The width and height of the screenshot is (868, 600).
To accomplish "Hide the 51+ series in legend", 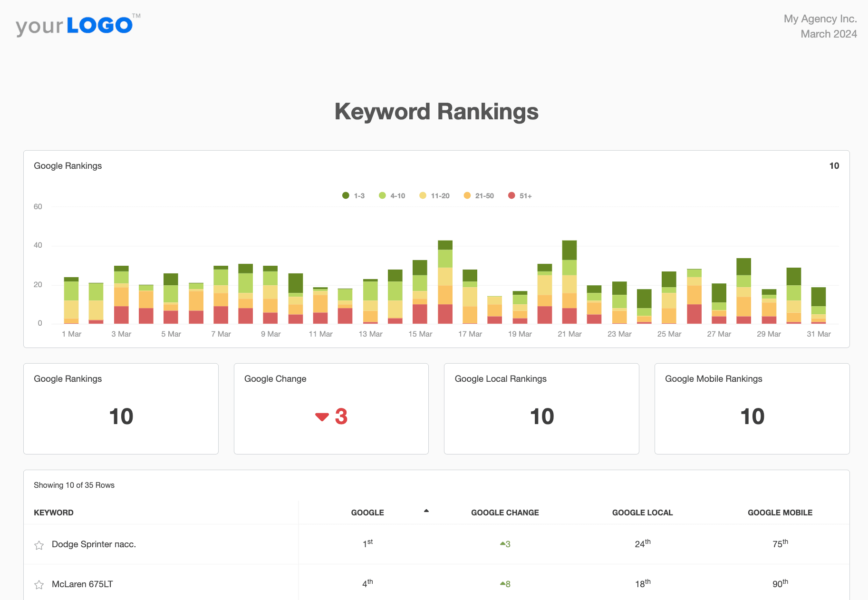I will (520, 196).
